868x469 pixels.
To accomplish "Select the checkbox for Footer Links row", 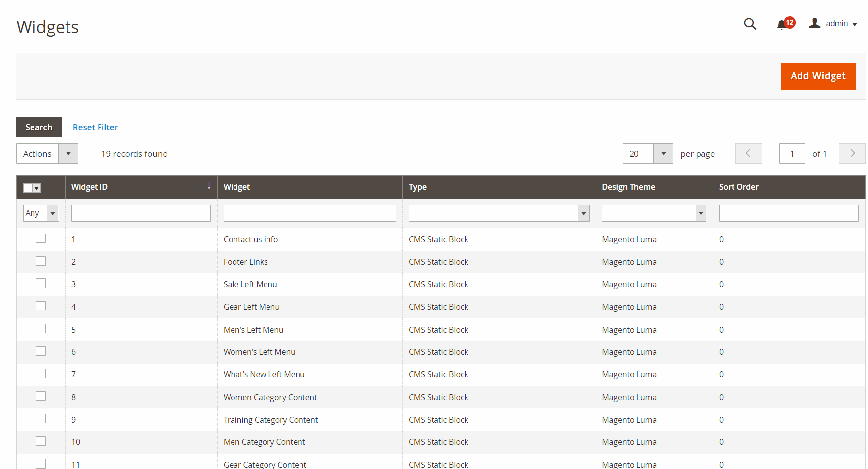I will click(x=41, y=261).
